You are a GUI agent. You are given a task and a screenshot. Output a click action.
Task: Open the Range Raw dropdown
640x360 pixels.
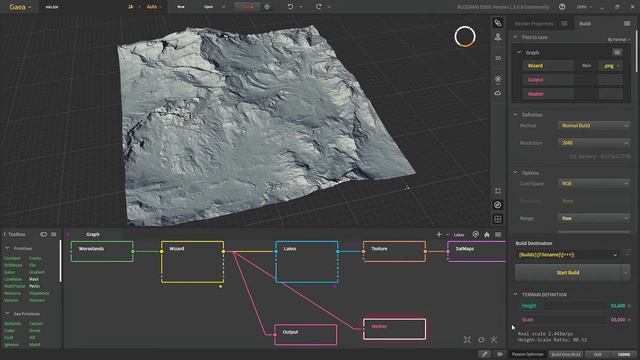click(x=594, y=218)
